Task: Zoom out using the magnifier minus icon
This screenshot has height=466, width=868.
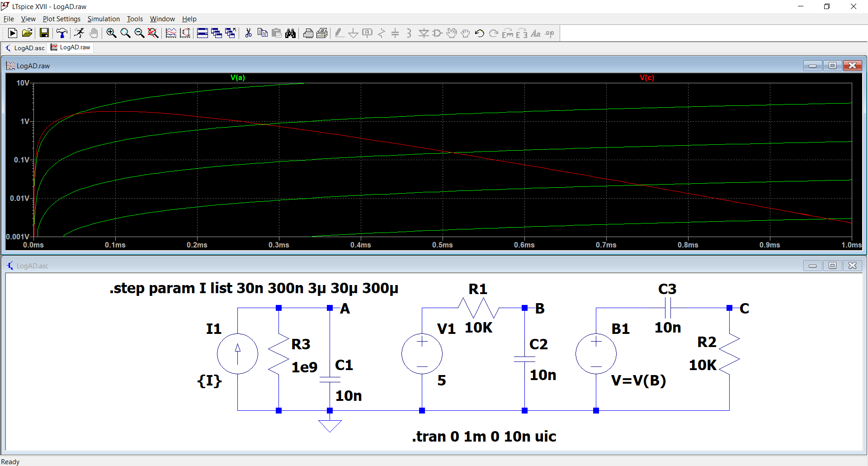Action: 139,33
